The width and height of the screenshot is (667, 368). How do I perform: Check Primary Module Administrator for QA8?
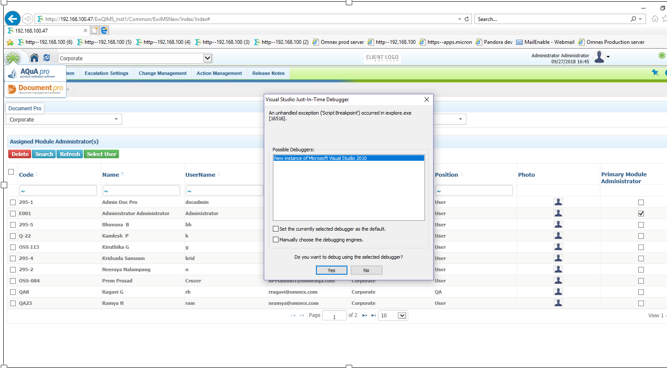pyautogui.click(x=641, y=292)
